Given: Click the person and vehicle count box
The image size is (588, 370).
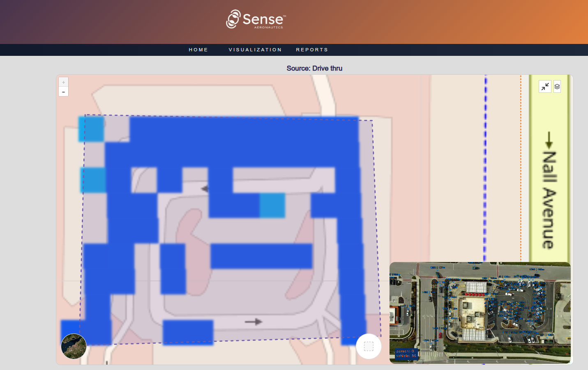Looking at the screenshot, I should point(406,354).
